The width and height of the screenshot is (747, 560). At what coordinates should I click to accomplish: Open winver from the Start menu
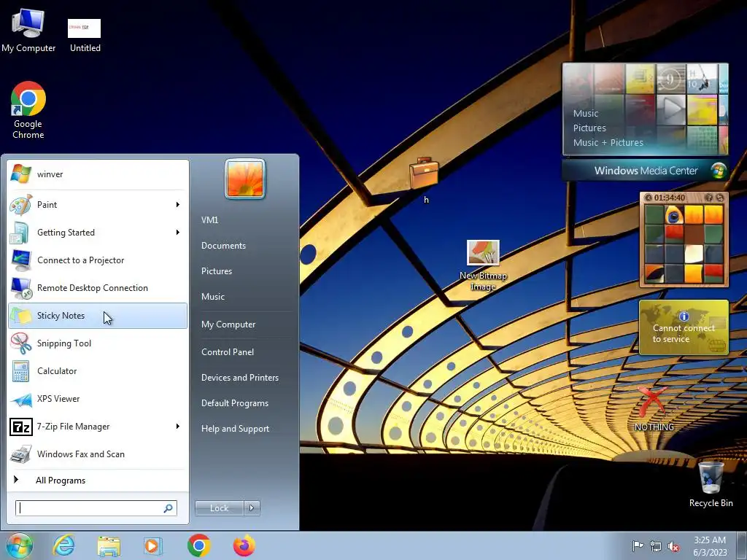pos(98,174)
